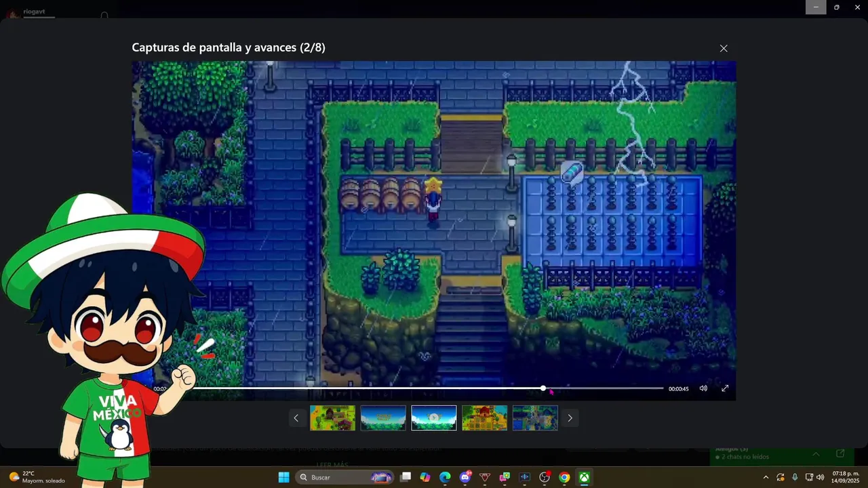Launch Copilot from the taskbar
The height and width of the screenshot is (488, 868).
pos(425,477)
